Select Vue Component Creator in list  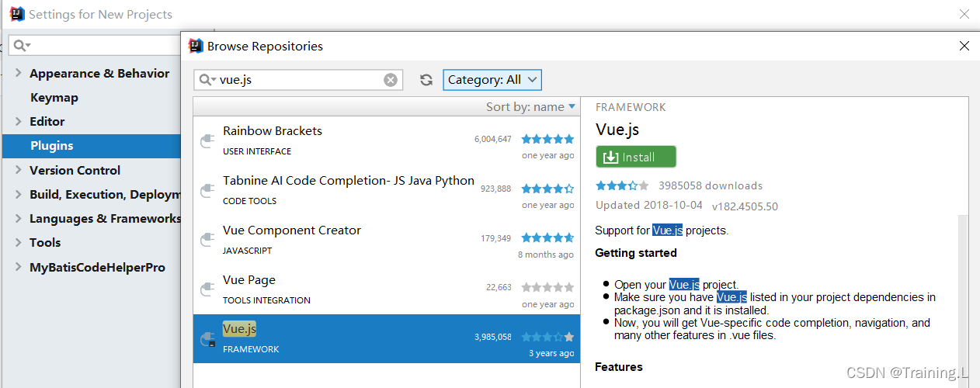(x=387, y=240)
